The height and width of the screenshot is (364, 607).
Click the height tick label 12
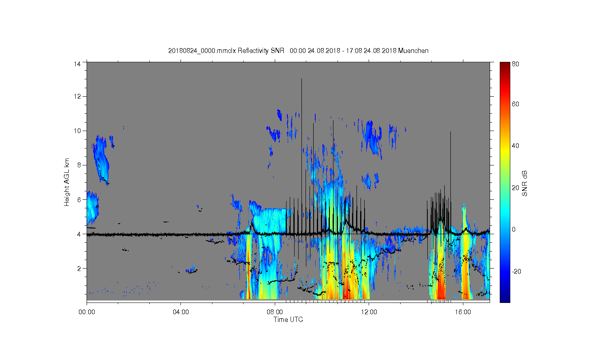tap(77, 96)
